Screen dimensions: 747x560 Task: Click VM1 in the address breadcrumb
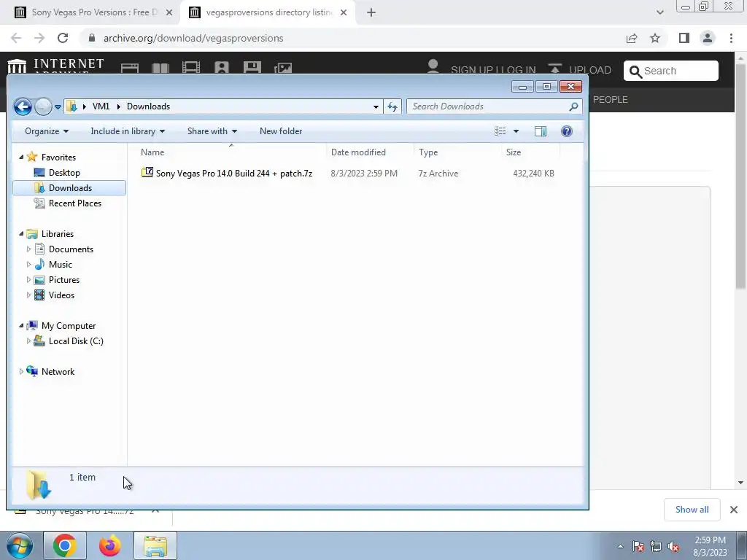click(101, 106)
